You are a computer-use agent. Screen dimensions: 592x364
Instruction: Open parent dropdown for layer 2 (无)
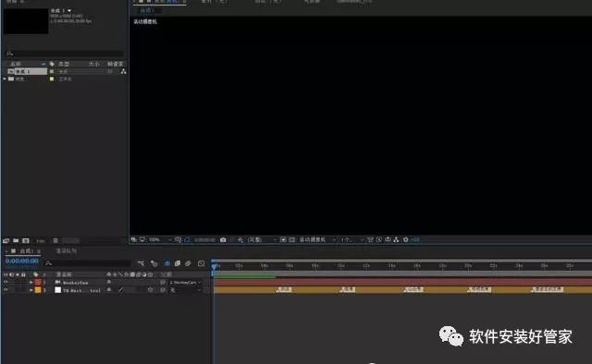tap(185, 290)
